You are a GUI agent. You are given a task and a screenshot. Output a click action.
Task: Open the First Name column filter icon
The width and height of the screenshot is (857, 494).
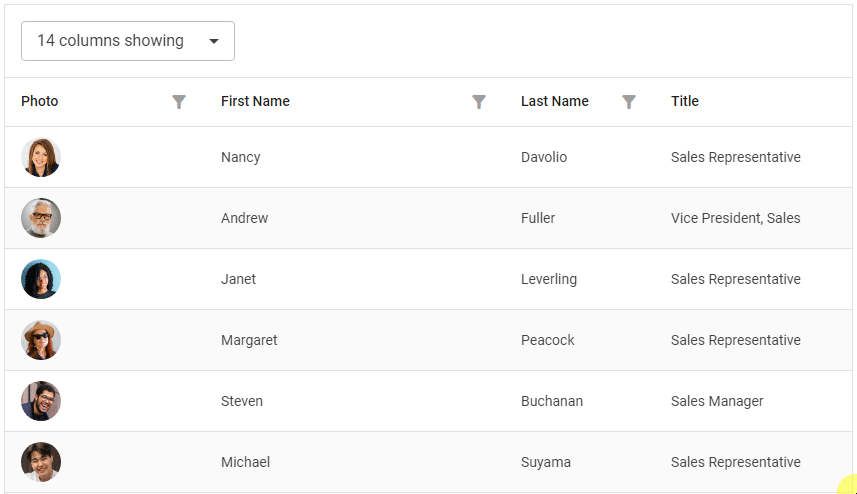point(479,102)
